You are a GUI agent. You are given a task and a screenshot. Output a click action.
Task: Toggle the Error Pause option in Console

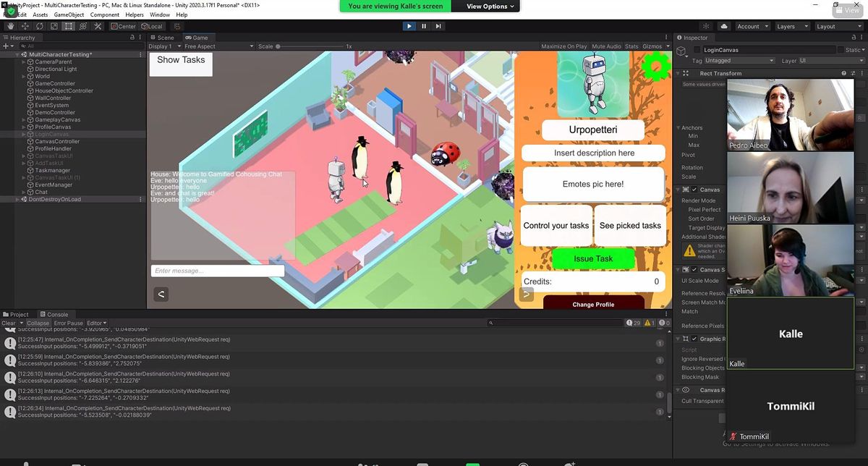[x=69, y=323]
